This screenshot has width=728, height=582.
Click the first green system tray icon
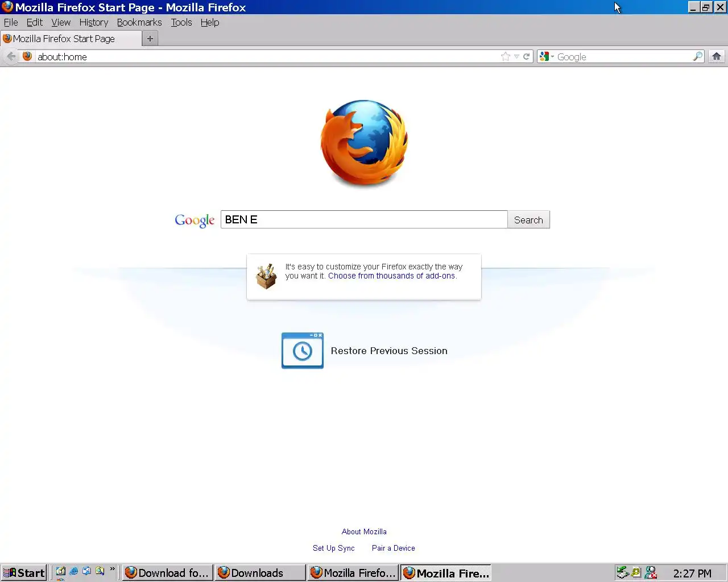point(623,573)
